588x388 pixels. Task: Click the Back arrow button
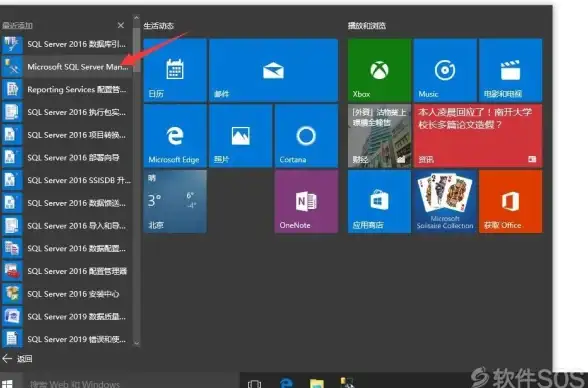7,359
